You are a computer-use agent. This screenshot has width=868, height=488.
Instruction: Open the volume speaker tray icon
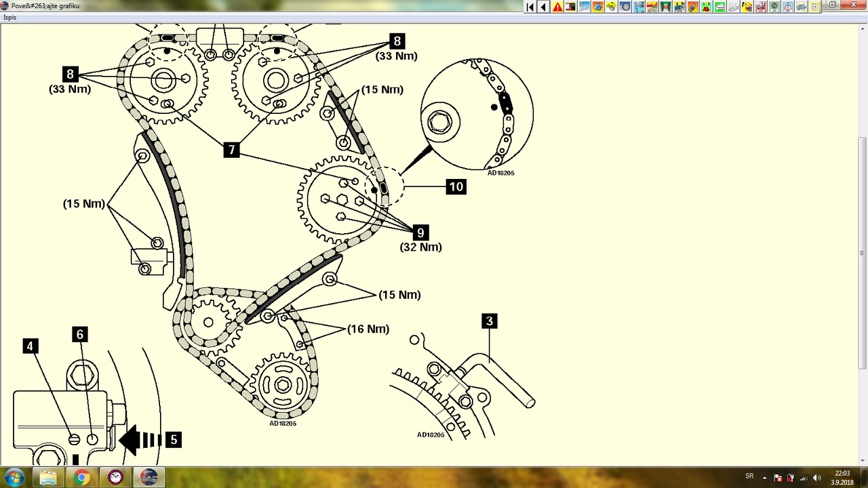pos(816,477)
